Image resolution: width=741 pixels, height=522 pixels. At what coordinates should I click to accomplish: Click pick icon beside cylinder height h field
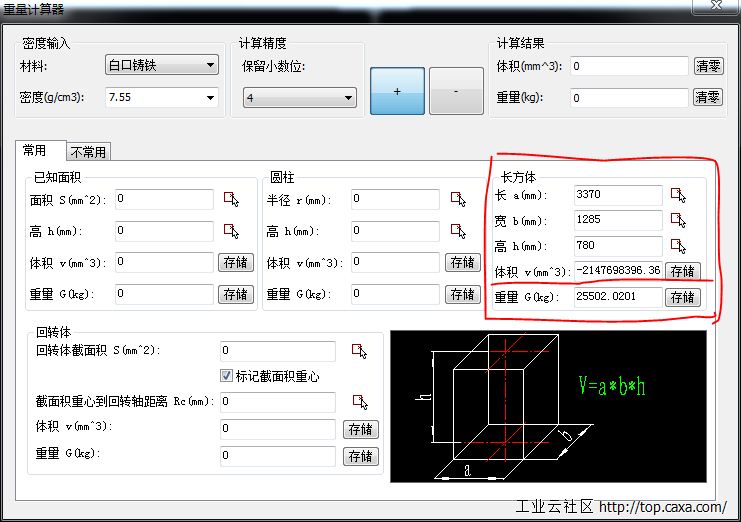tap(459, 231)
